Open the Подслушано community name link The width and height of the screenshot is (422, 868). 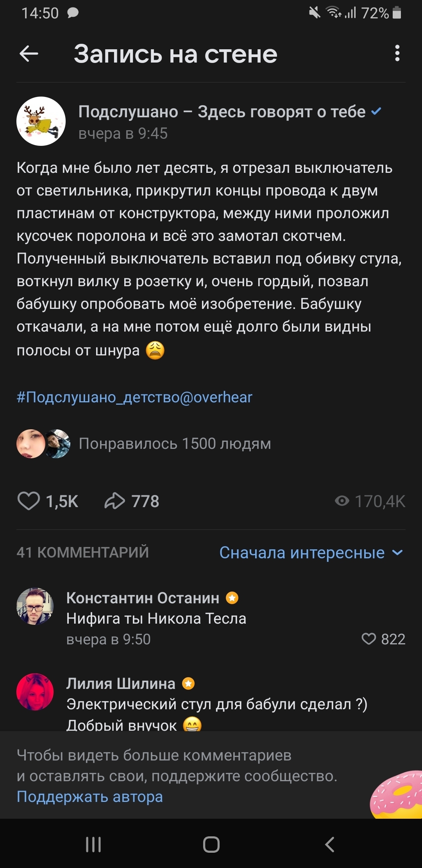coord(222,112)
